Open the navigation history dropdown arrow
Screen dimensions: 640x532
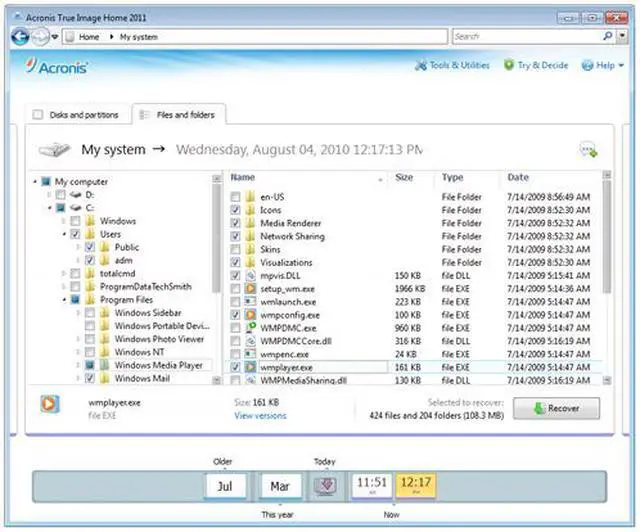pos(55,37)
